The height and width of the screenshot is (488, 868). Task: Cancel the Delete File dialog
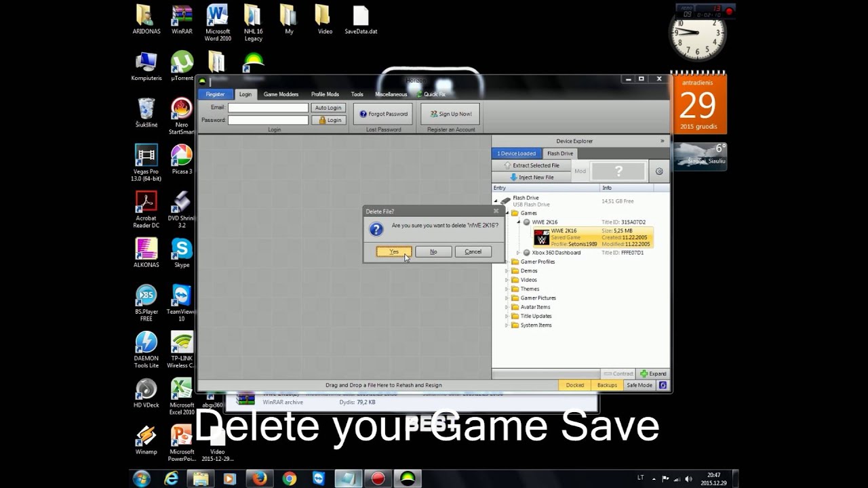coord(473,251)
